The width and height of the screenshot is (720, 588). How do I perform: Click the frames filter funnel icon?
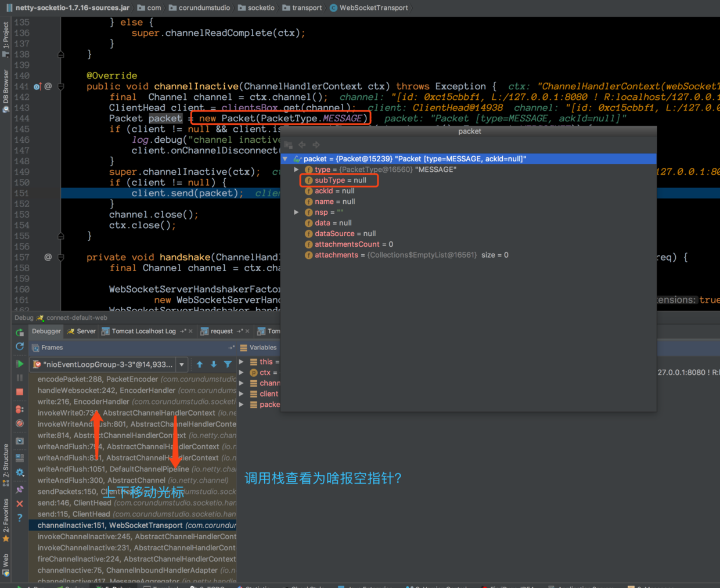228,365
